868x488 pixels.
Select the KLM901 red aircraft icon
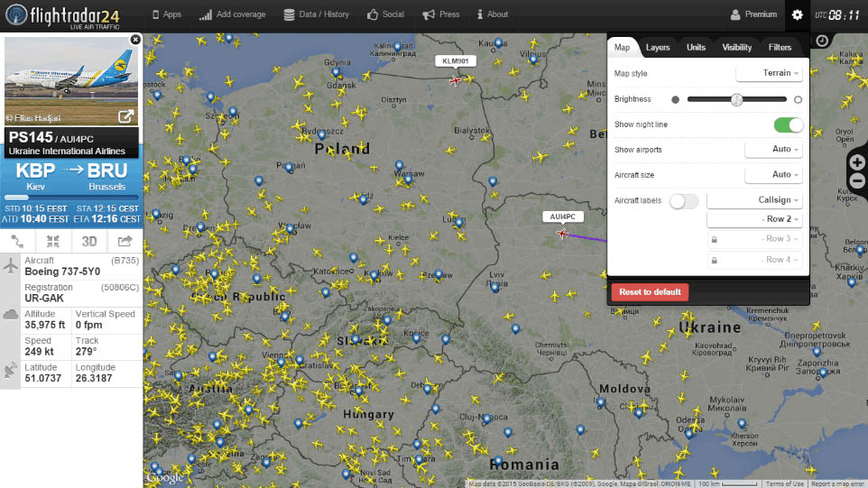(x=455, y=81)
